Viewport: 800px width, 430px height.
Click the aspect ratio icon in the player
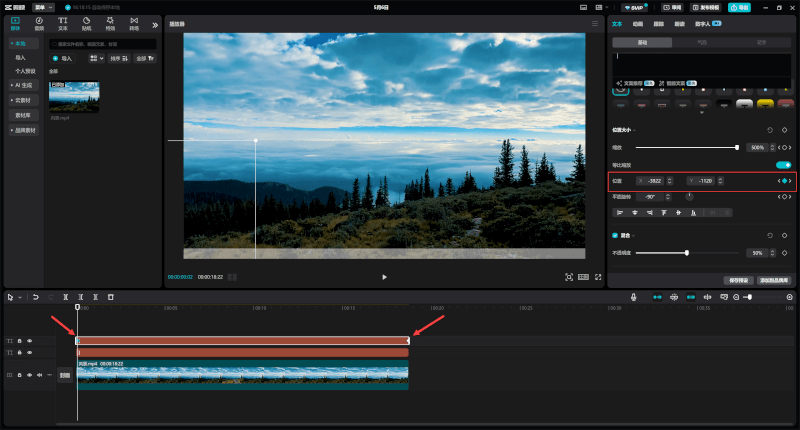(583, 277)
